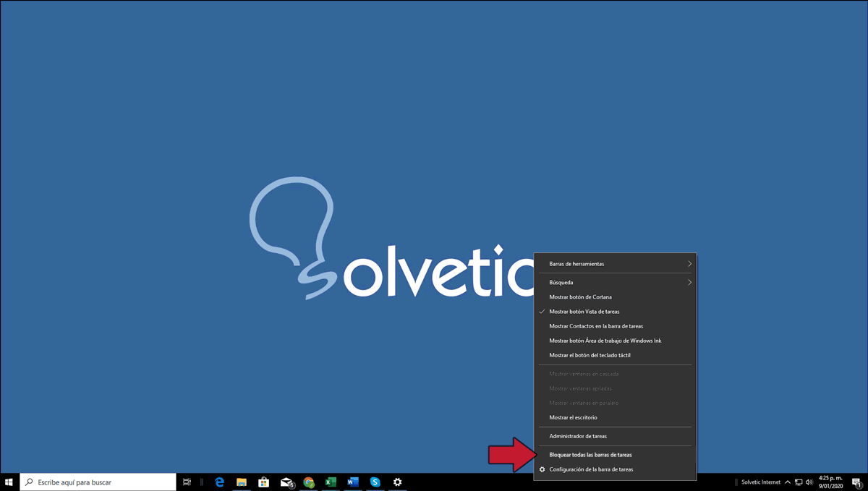
Task: Toggle Mostrar el botón del teclado táctil
Action: tap(615, 355)
